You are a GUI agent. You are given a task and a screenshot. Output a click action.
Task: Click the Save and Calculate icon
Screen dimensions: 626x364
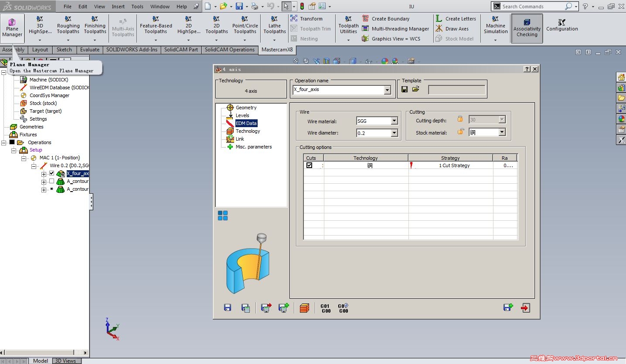[245, 308]
